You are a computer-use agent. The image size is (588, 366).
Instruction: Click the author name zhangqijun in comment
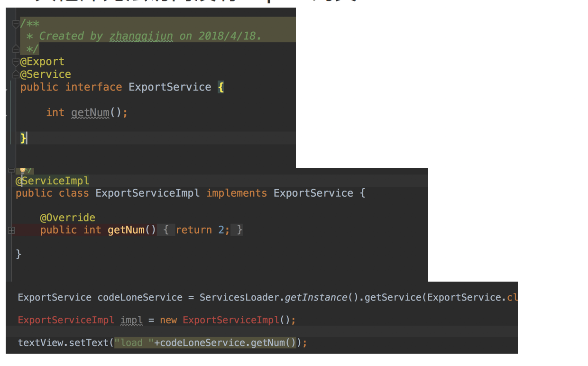(141, 36)
